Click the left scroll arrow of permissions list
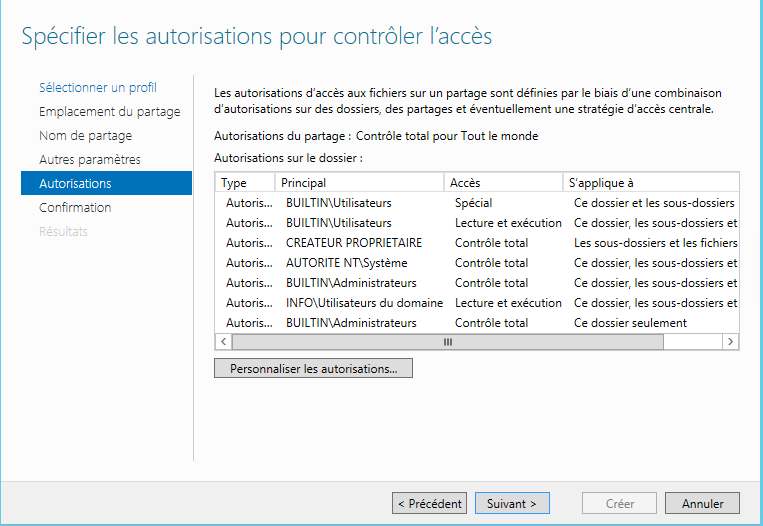 pos(223,342)
